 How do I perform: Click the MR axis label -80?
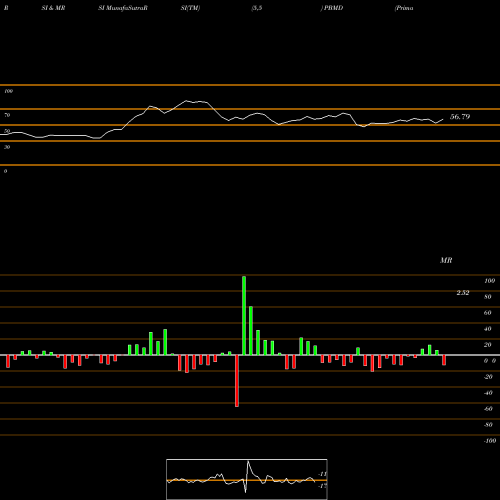pos(488,425)
